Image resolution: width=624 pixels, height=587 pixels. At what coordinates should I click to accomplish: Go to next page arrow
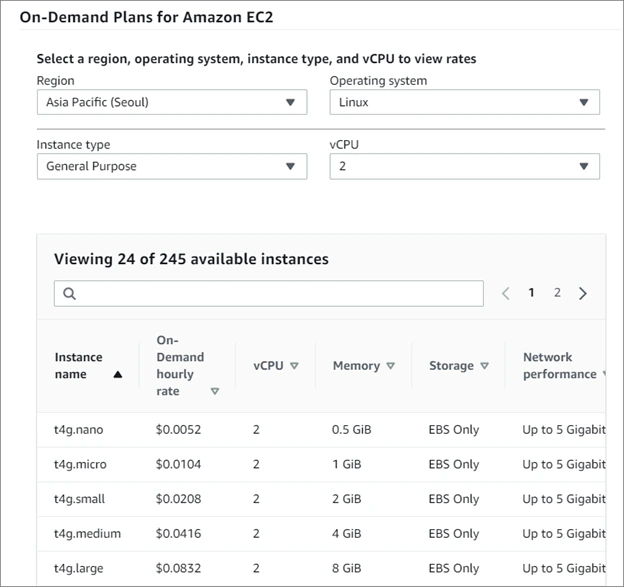pyautogui.click(x=583, y=294)
